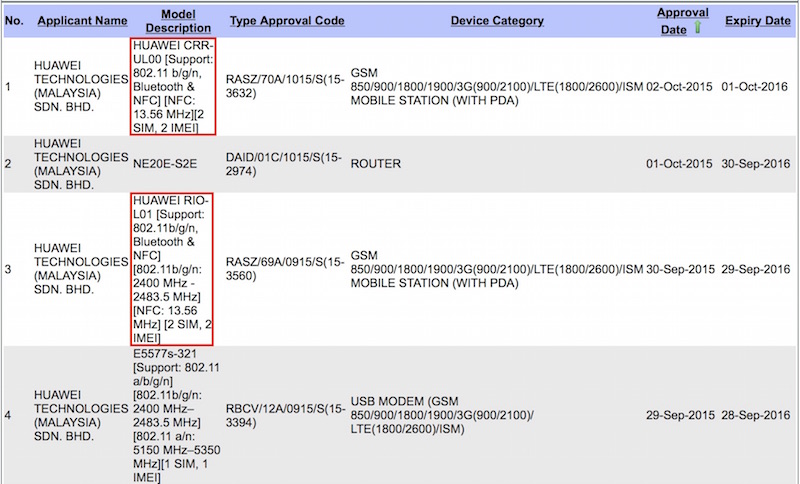Click the Type Approval Code header
This screenshot has width=800, height=484.
point(287,21)
